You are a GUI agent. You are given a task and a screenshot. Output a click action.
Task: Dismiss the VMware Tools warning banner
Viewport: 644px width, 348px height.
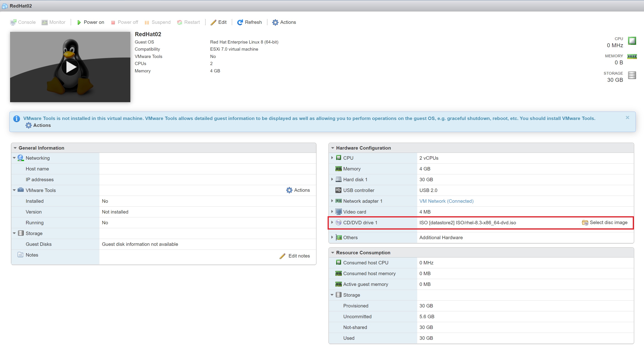pos(627,118)
